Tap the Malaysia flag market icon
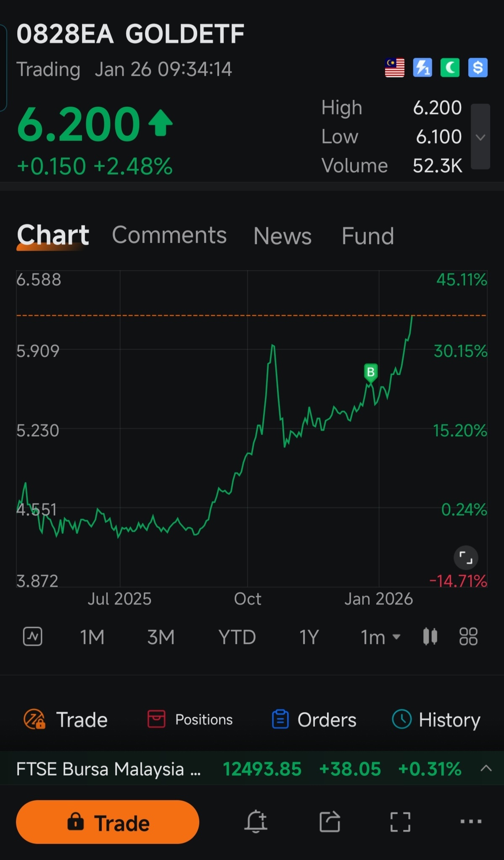The image size is (504, 860). 395,68
